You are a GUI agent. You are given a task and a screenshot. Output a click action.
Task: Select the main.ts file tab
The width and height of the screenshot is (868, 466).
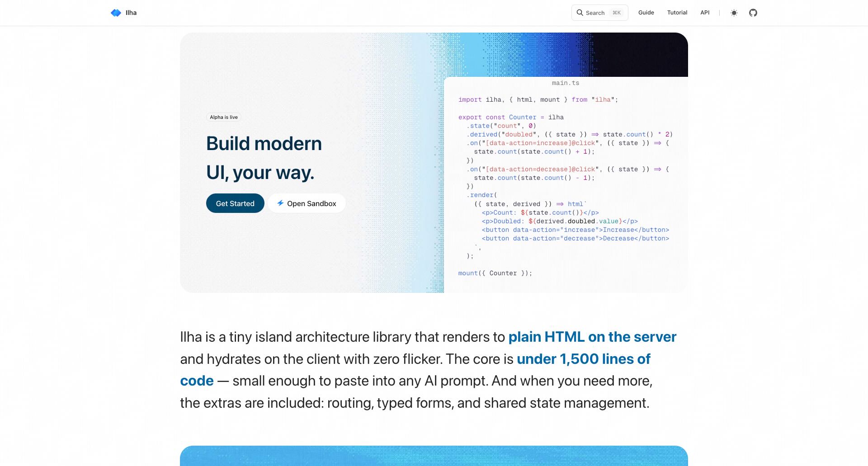pyautogui.click(x=565, y=83)
